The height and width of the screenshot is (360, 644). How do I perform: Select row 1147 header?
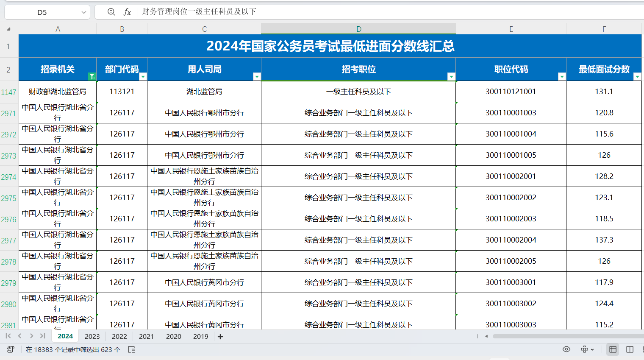click(8, 92)
